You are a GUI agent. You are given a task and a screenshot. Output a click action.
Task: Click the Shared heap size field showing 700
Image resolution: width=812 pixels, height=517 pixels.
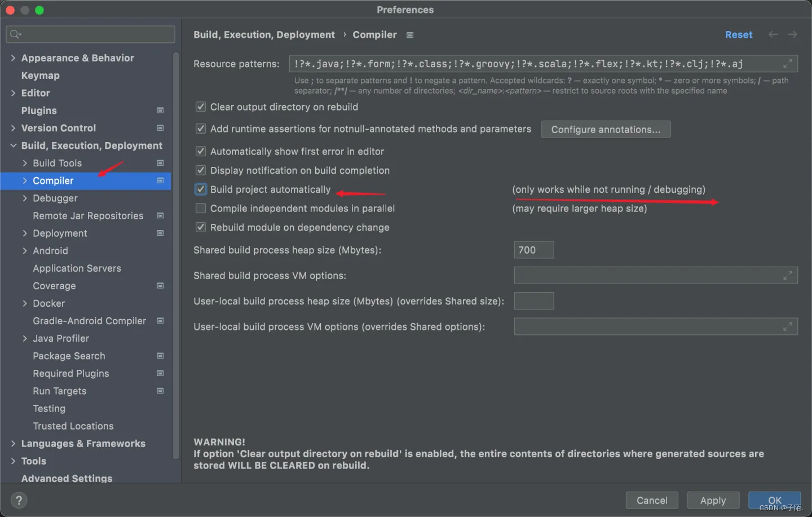pos(534,250)
